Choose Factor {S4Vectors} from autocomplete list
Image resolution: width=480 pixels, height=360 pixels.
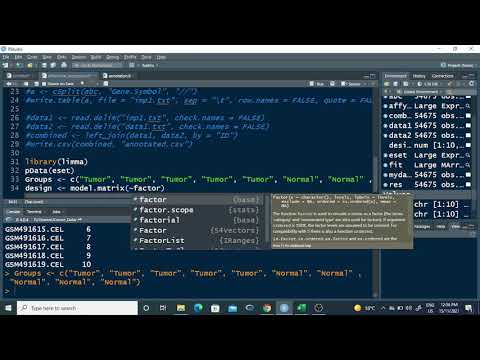(x=197, y=230)
